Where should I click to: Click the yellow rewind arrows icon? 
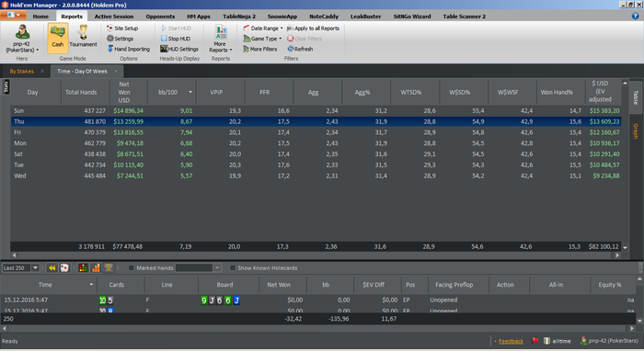52,267
